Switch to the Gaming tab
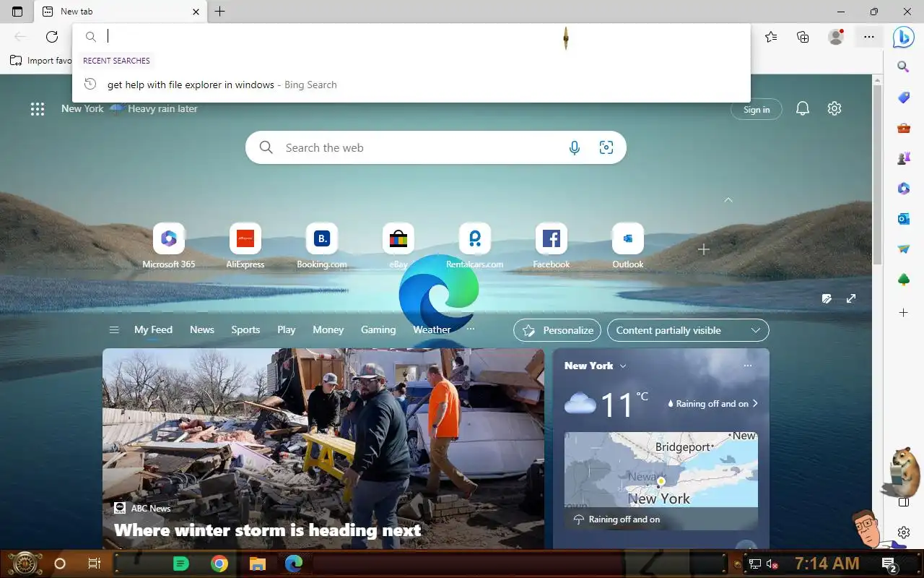 click(378, 329)
